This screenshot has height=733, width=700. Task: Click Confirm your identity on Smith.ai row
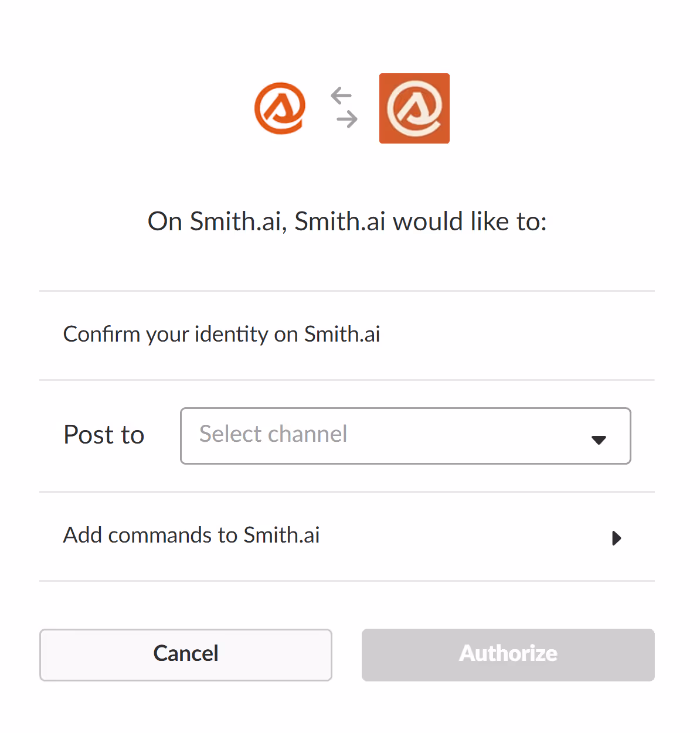tap(222, 334)
